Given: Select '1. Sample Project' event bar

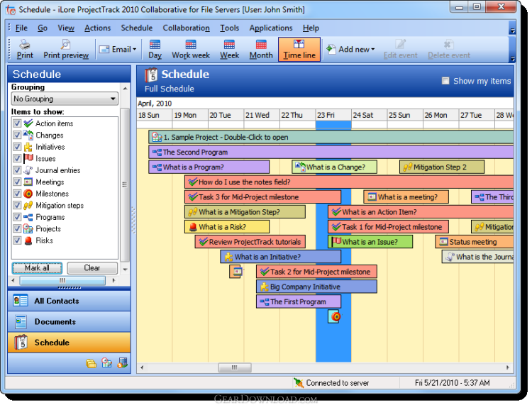Looking at the screenshot, I should (x=331, y=138).
